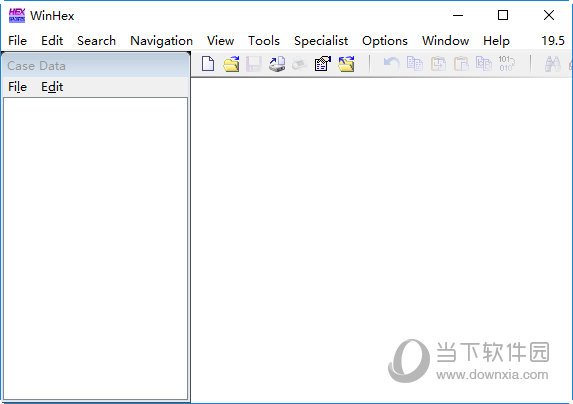Click the WinHex app icon in title bar
Image resolution: width=573 pixels, height=404 pixels.
[17, 15]
